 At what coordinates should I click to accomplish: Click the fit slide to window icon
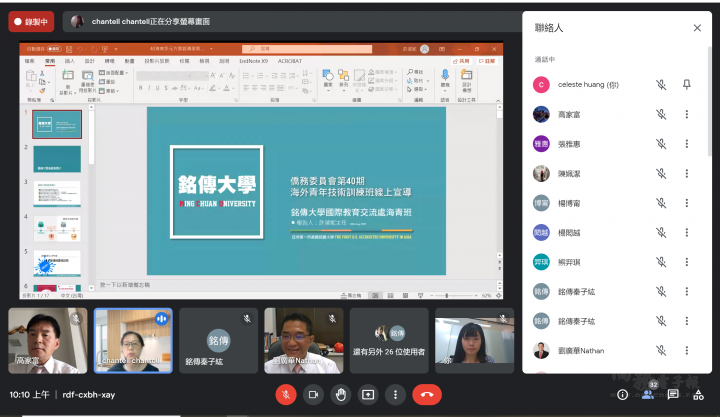[x=498, y=295]
